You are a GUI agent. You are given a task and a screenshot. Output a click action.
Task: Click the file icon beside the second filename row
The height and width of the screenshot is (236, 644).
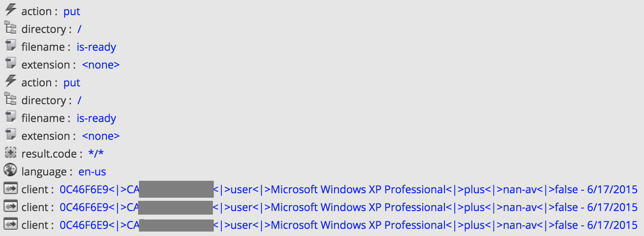point(10,117)
